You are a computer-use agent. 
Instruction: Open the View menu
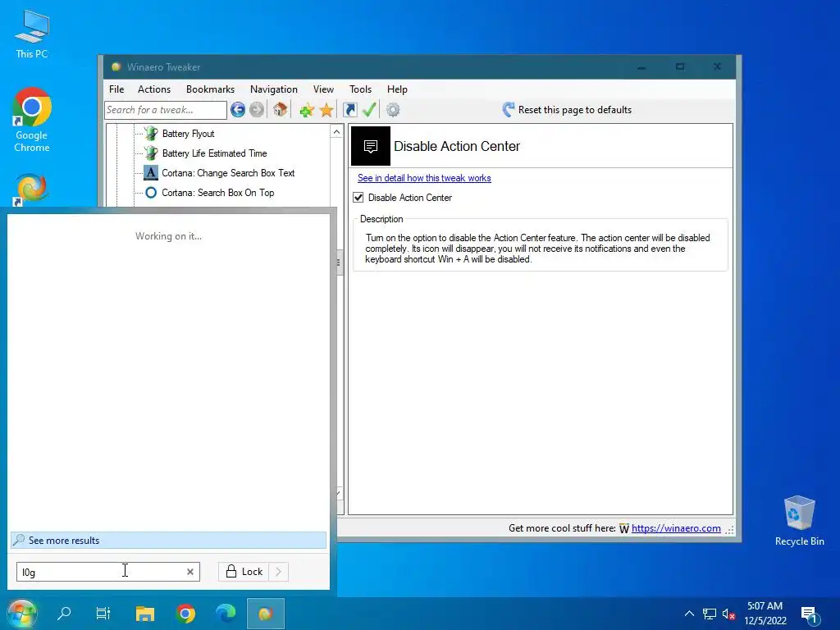pos(323,89)
